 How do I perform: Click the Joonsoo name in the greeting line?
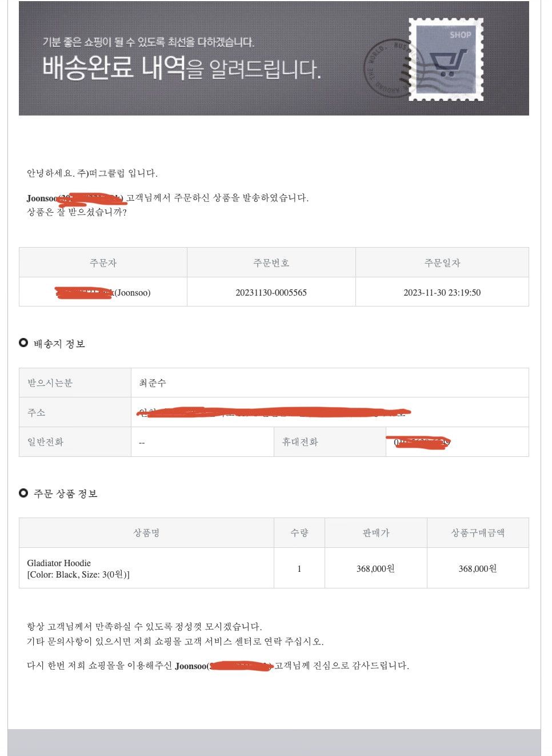42,198
